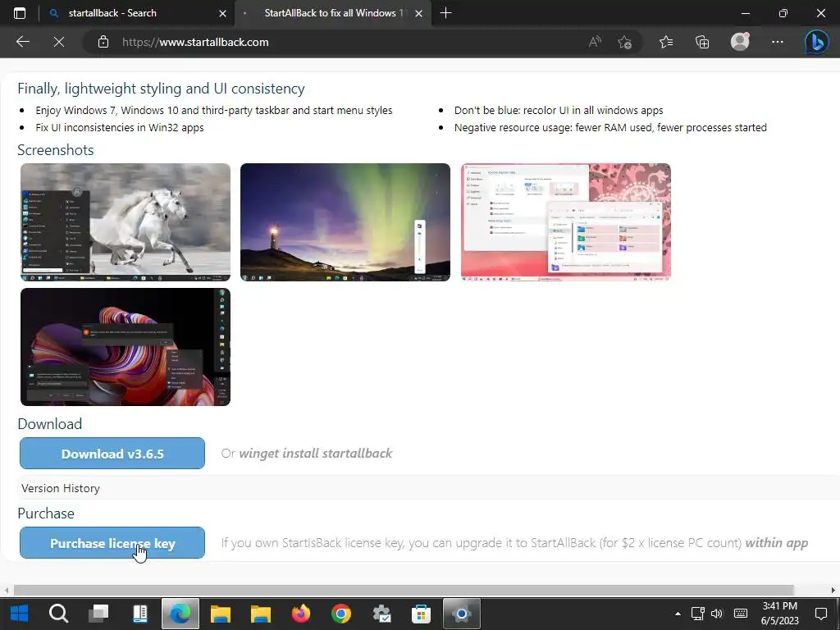Click the address bar URL field

(343, 42)
